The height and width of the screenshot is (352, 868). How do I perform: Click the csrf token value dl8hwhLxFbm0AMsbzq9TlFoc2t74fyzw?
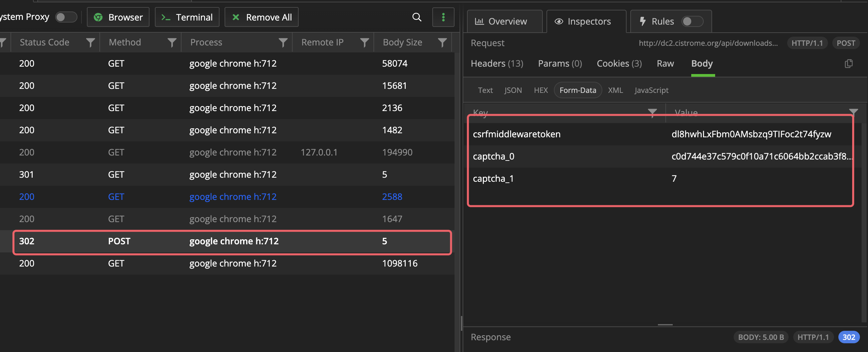point(751,134)
